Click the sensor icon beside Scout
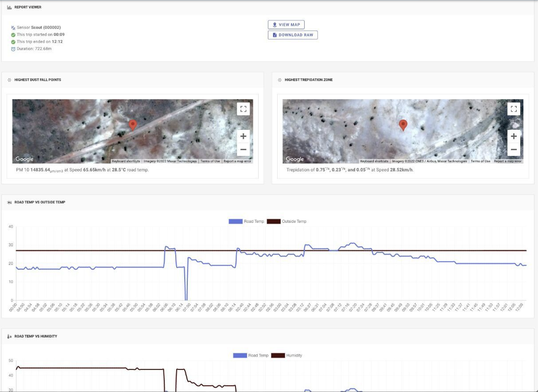Screen dimensions: 538x392 [13, 28]
